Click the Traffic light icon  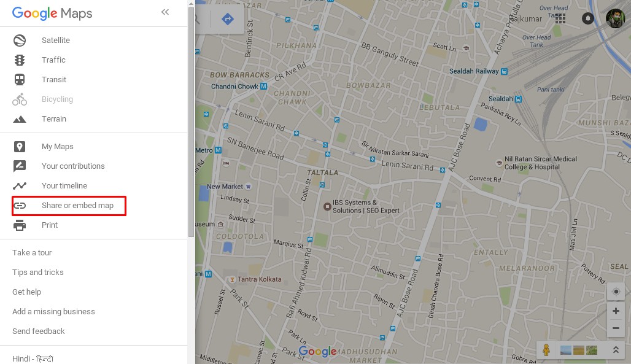tap(19, 60)
